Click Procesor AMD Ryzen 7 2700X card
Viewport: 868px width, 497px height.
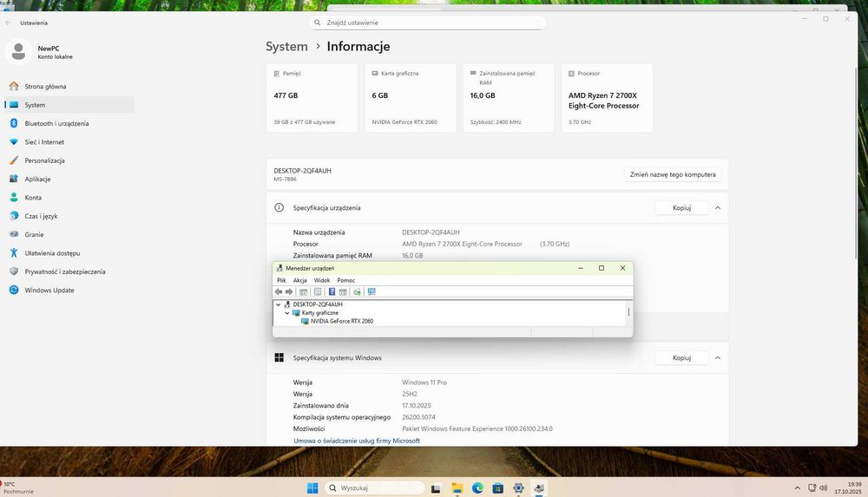607,98
